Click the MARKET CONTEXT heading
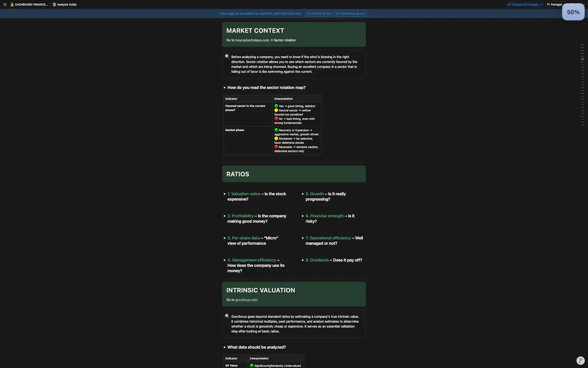 (255, 31)
